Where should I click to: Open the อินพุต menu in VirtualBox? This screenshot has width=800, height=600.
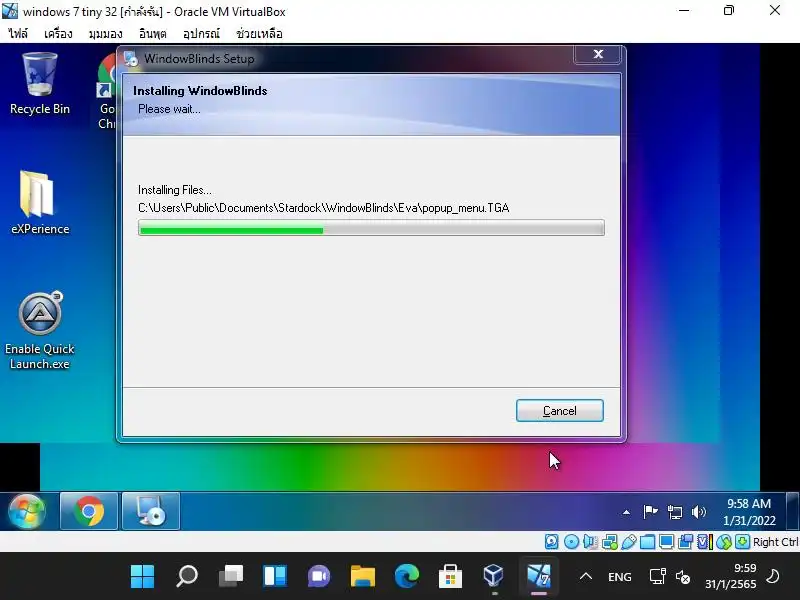(153, 34)
